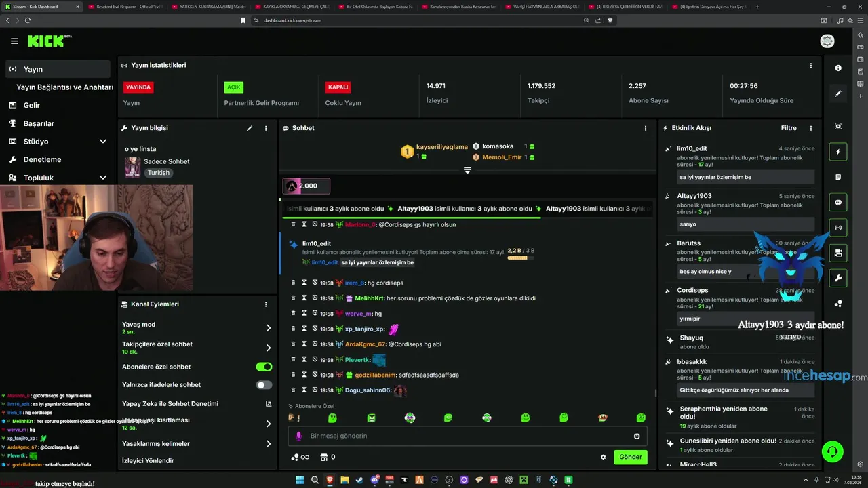Click the green headset support button
Viewport: 868px width, 488px height.
click(x=832, y=451)
